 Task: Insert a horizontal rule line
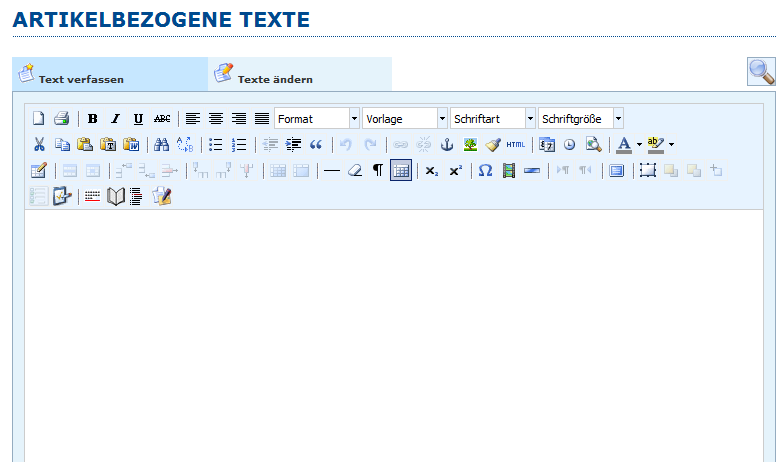(332, 171)
